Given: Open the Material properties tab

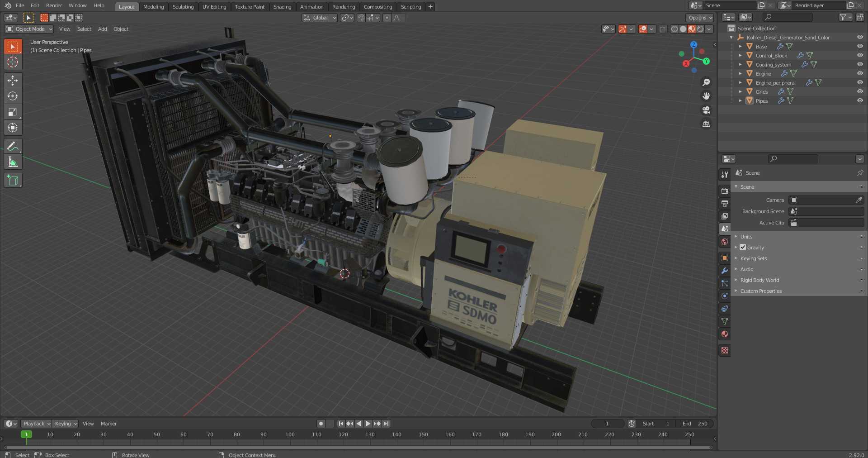Looking at the screenshot, I should click(x=725, y=334).
